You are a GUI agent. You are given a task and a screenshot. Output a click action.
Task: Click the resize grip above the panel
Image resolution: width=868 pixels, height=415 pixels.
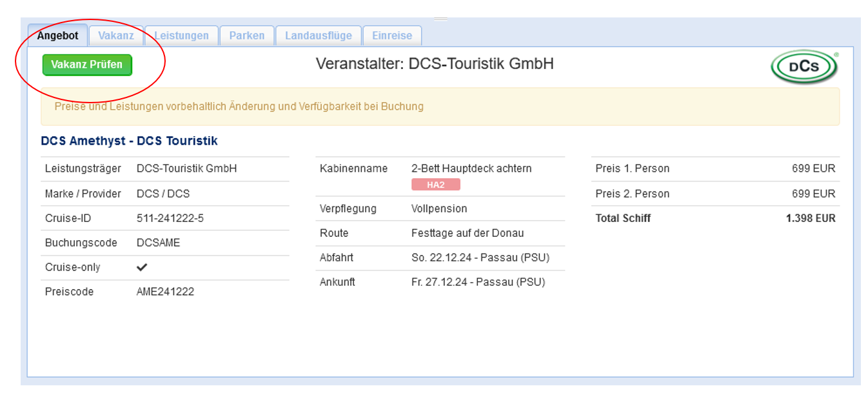pos(440,19)
